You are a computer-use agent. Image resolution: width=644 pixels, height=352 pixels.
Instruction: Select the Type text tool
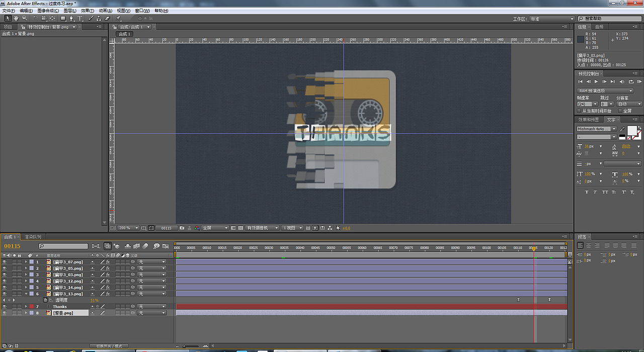80,18
